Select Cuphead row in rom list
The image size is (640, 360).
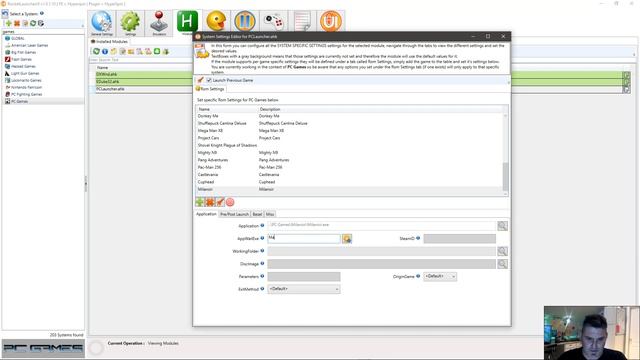pos(349,182)
